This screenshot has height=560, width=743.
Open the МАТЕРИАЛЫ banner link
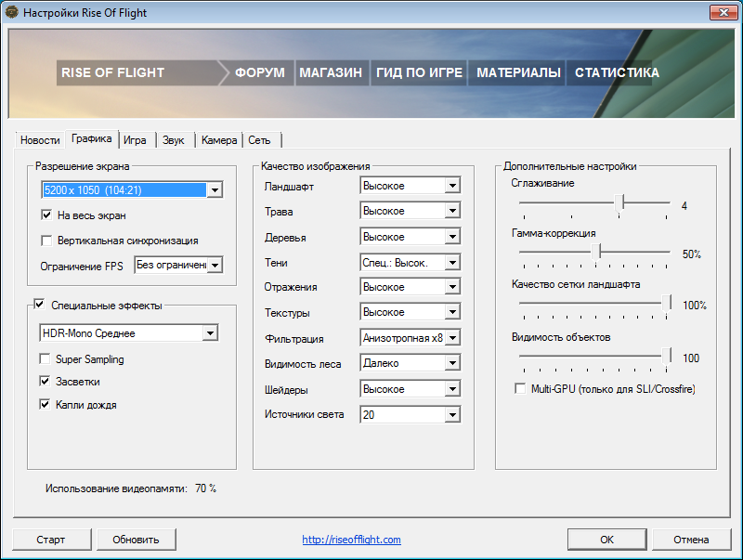(x=518, y=72)
